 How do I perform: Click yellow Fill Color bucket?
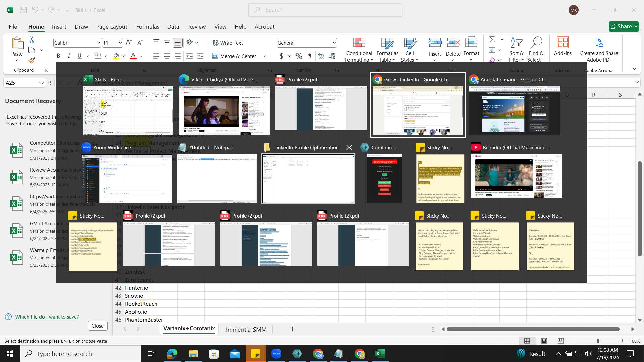116,56
